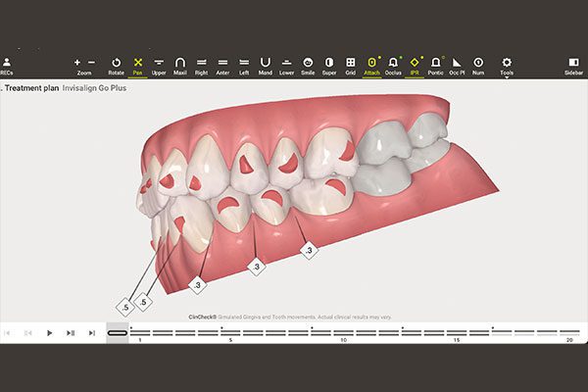Switch to Mand occlusal view
Viewport: 588px width, 392px height.
point(266,67)
